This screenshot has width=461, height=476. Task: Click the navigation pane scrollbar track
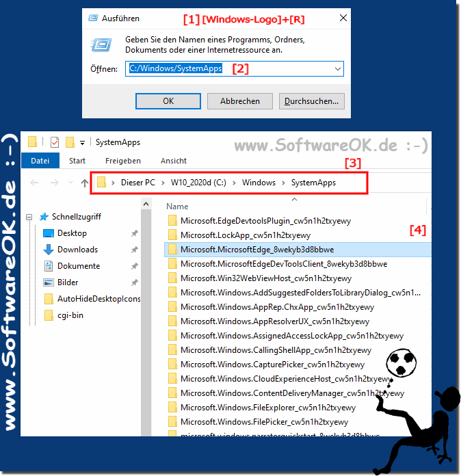146,323
